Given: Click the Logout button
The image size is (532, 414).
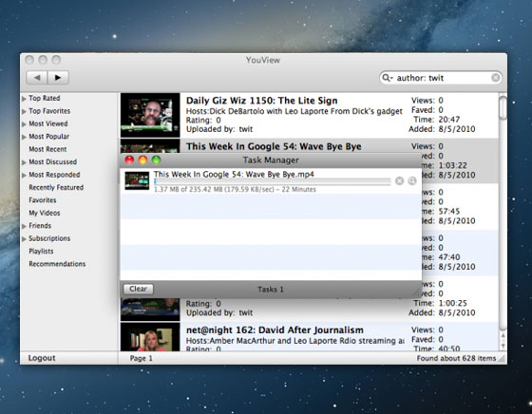Looking at the screenshot, I should click(42, 358).
